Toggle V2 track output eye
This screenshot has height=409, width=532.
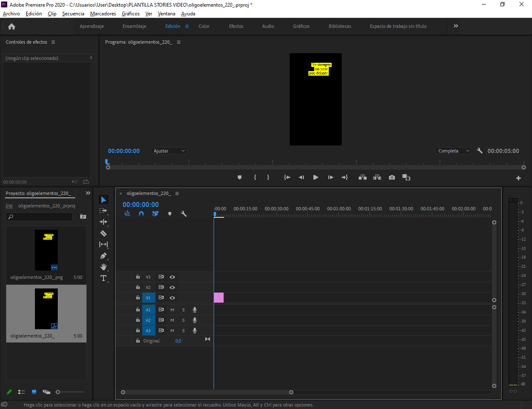click(172, 287)
